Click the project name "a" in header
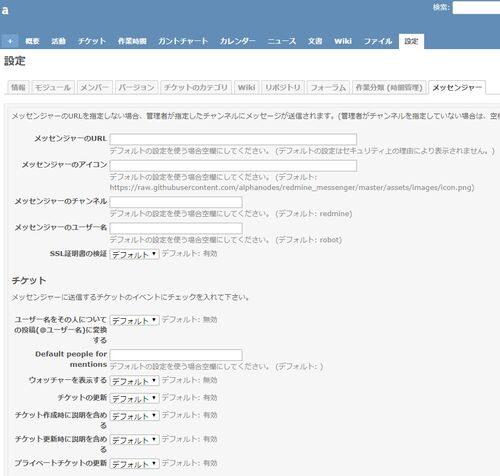 coord(5,10)
